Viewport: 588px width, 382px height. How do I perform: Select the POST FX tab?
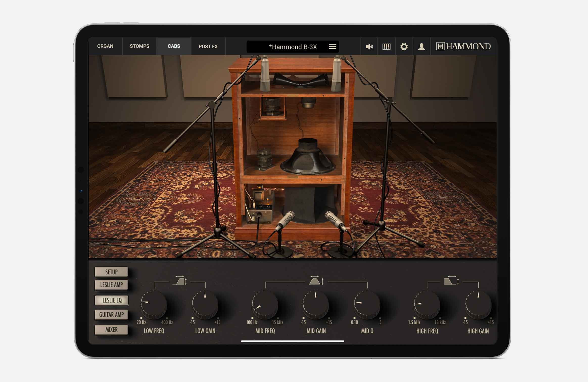coord(209,47)
